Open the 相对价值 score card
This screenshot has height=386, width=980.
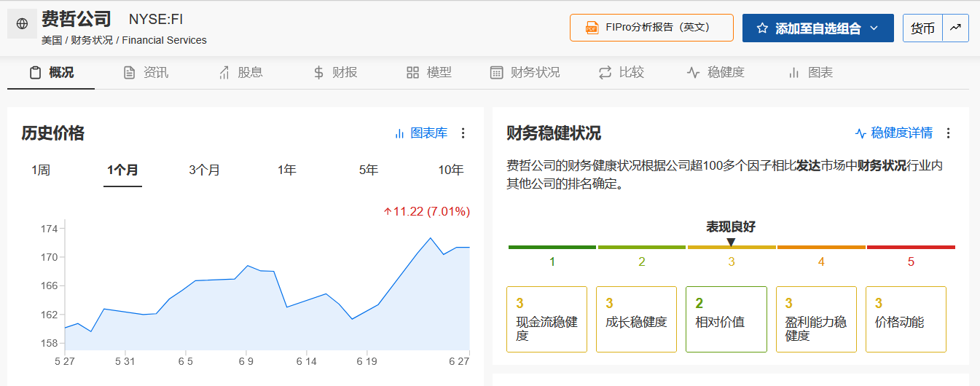pyautogui.click(x=726, y=319)
